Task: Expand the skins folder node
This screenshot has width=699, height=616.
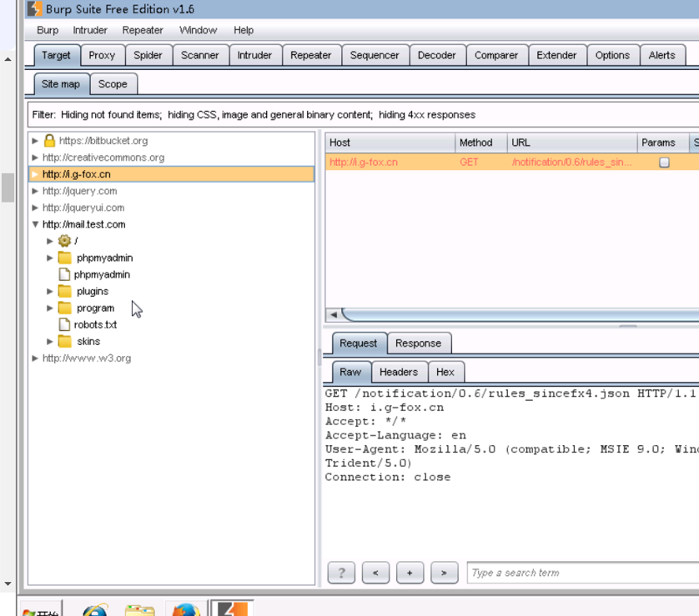Action: (x=50, y=342)
